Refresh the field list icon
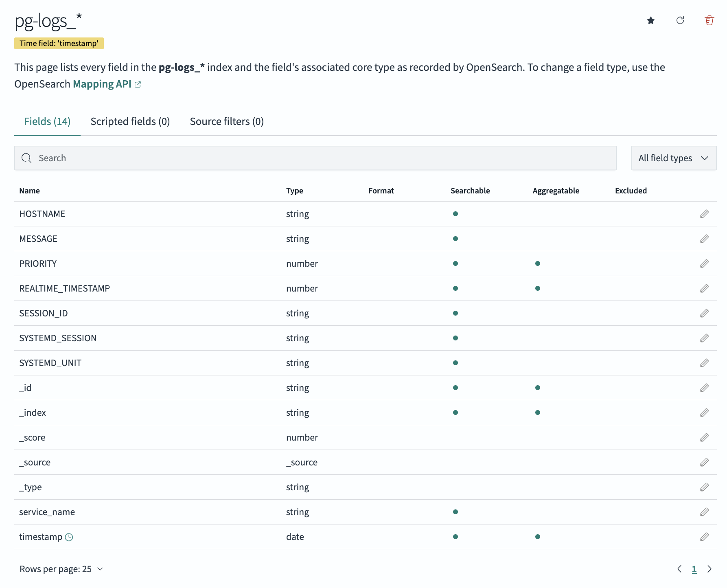Viewport: 727px width, 588px height. coord(680,20)
